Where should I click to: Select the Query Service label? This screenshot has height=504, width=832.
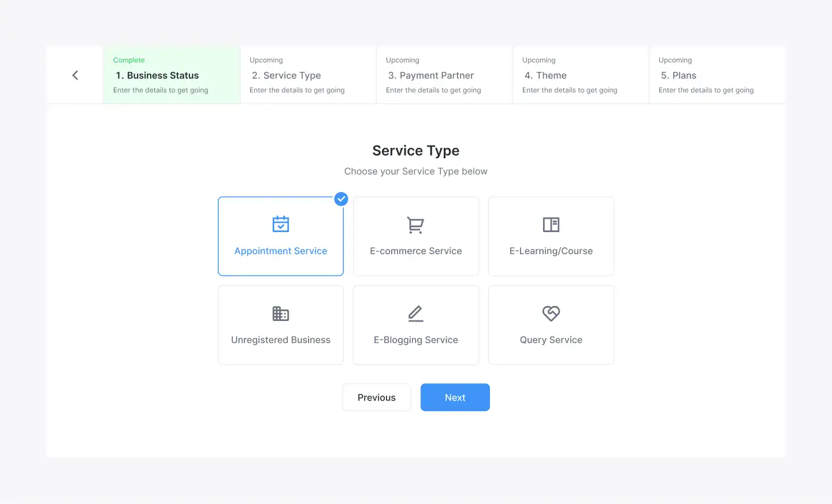pyautogui.click(x=551, y=340)
